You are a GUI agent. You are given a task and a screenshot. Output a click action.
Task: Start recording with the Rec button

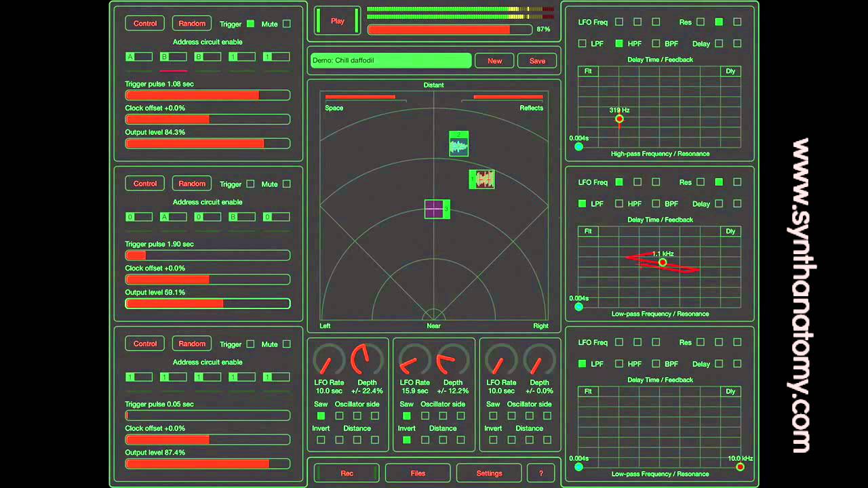[347, 473]
